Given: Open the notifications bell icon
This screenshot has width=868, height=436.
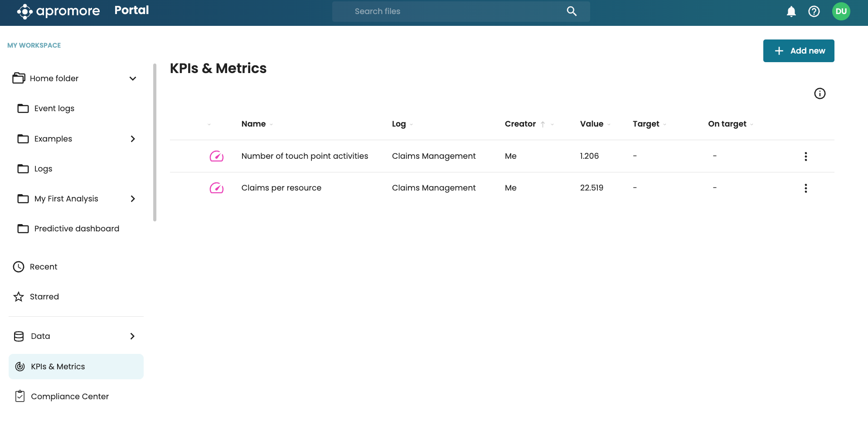Looking at the screenshot, I should tap(791, 11).
